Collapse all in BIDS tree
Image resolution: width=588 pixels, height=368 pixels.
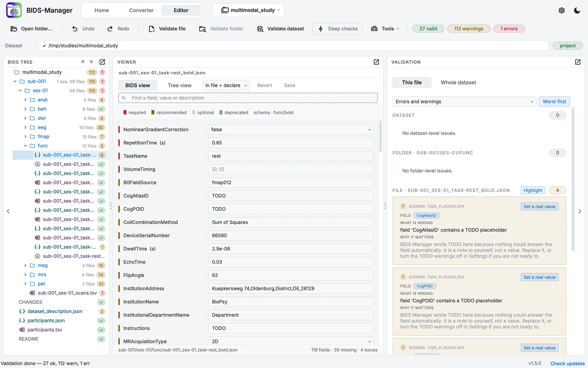tap(83, 62)
